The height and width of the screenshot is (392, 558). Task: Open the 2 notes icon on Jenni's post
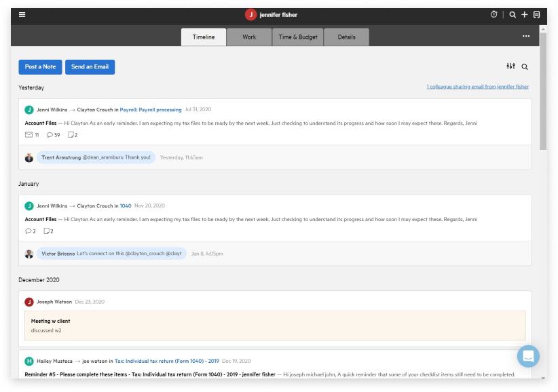(x=72, y=135)
